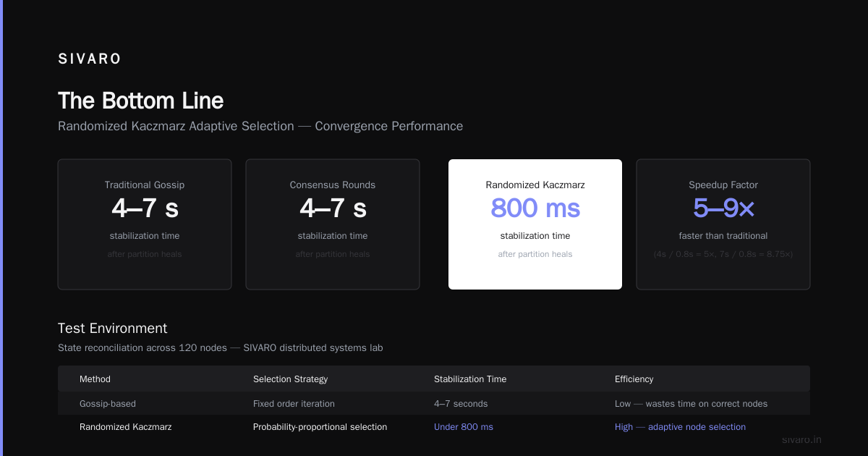Select the Speedup Factor card

tap(723, 224)
